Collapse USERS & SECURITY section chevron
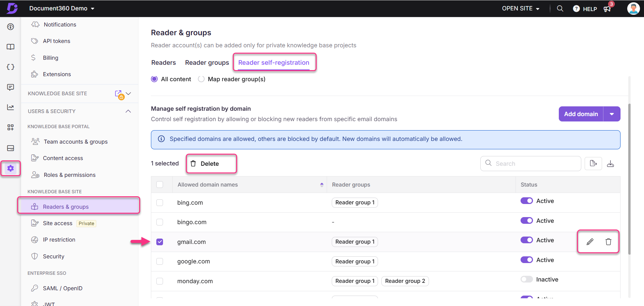This screenshot has height=306, width=644. (128, 111)
